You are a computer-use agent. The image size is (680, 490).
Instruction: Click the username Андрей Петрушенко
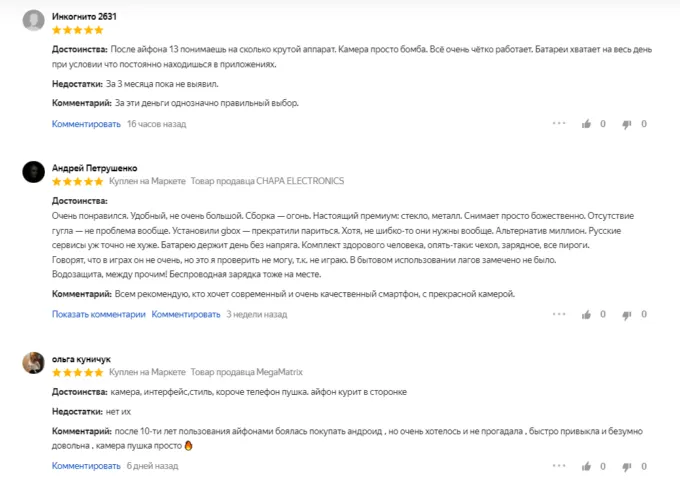[94, 167]
